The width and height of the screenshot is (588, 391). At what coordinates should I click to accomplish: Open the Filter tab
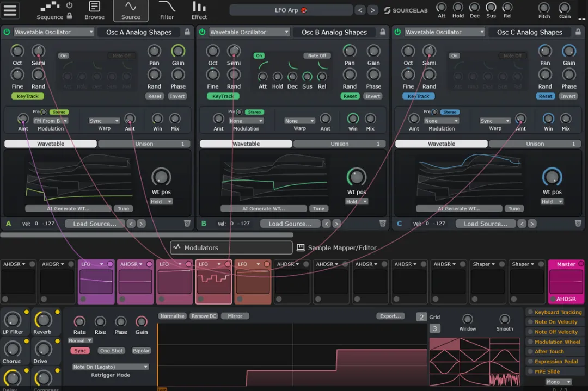click(167, 11)
